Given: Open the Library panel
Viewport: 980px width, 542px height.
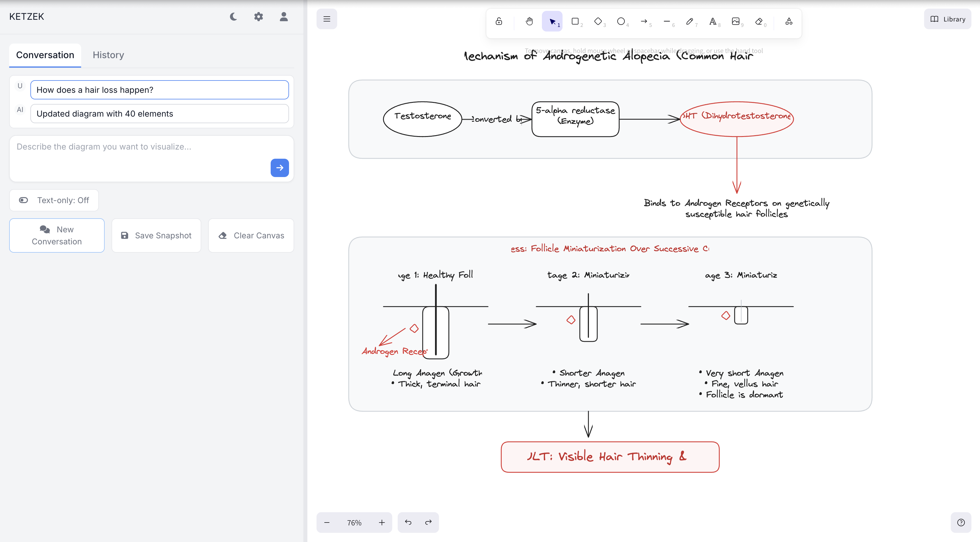Looking at the screenshot, I should (x=948, y=19).
